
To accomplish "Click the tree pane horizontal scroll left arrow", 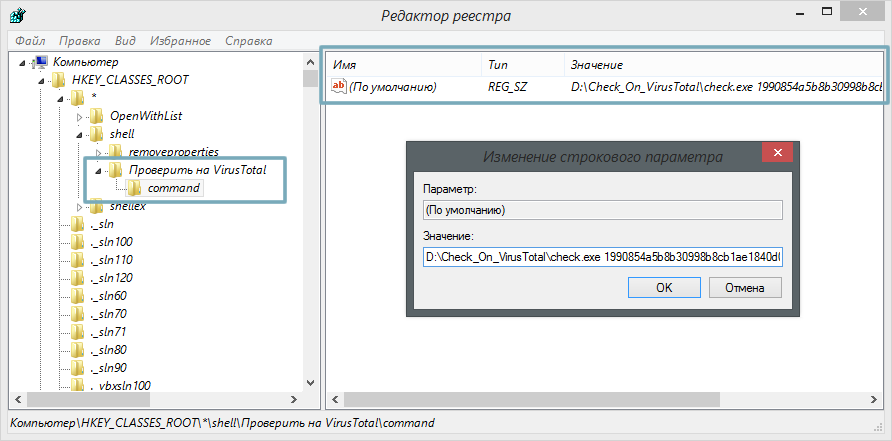I will click(18, 400).
